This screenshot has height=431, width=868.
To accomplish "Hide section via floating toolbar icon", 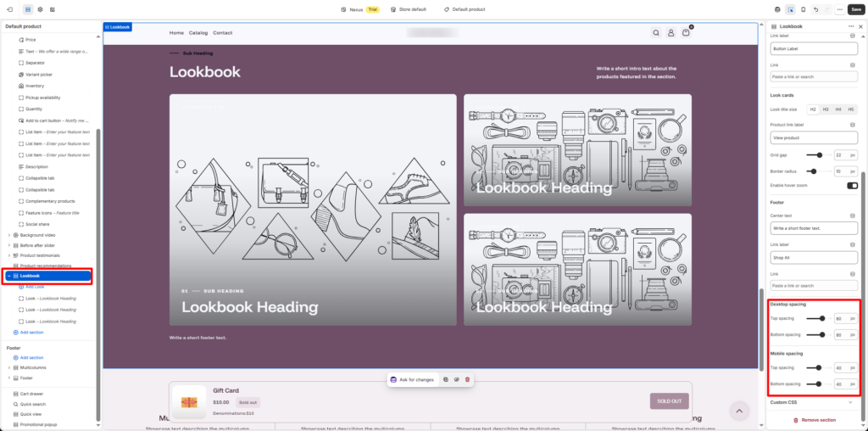I will 457,379.
